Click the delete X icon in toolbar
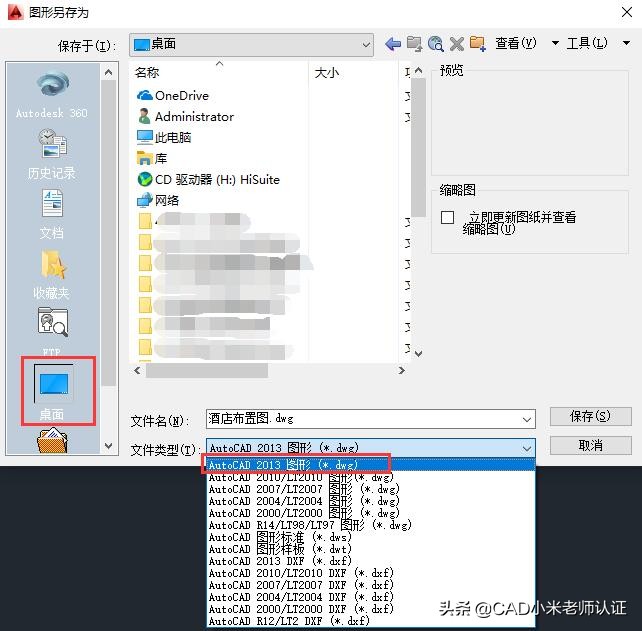This screenshot has width=642, height=631. pos(457,44)
